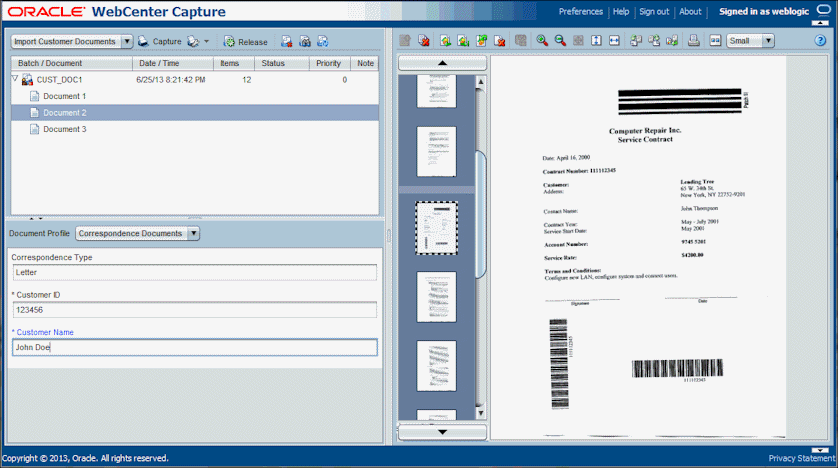This screenshot has height=468, width=838.
Task: Click the Sign out link
Action: coord(654,11)
